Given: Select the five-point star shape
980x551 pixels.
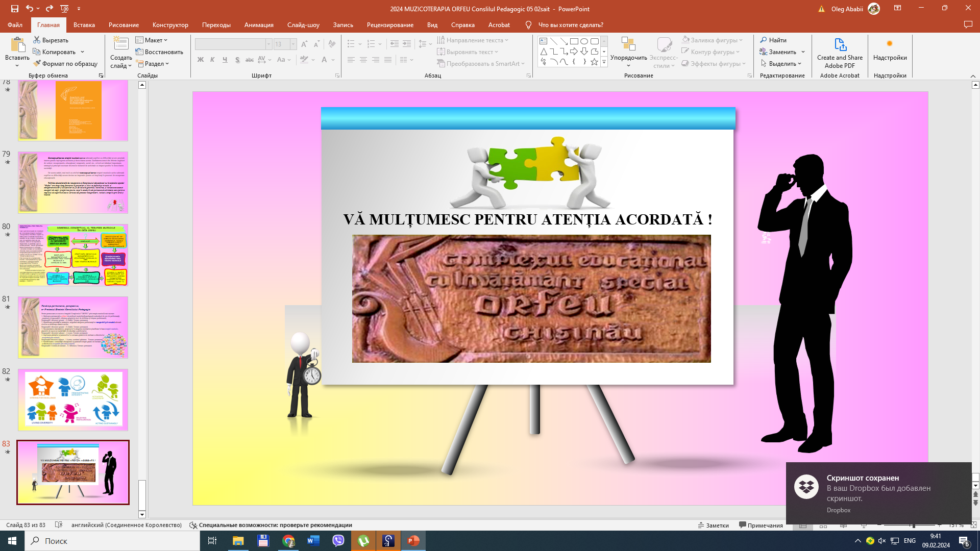Looking at the screenshot, I should point(595,62).
